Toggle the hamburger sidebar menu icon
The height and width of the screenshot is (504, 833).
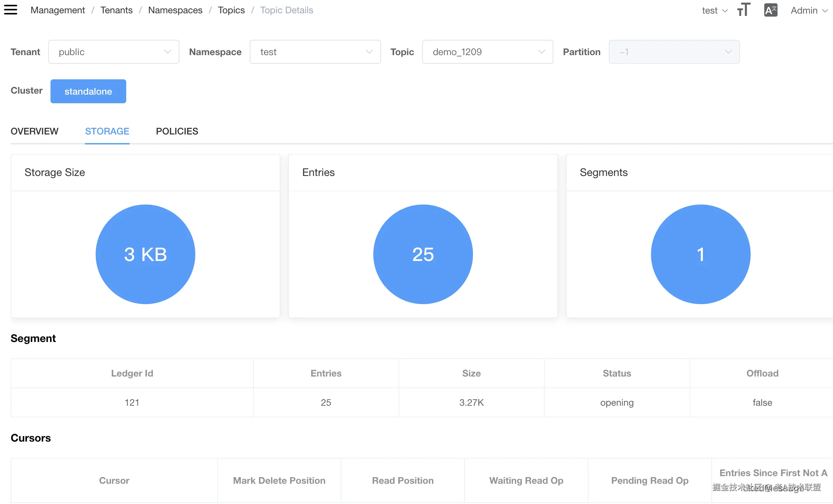coord(11,10)
